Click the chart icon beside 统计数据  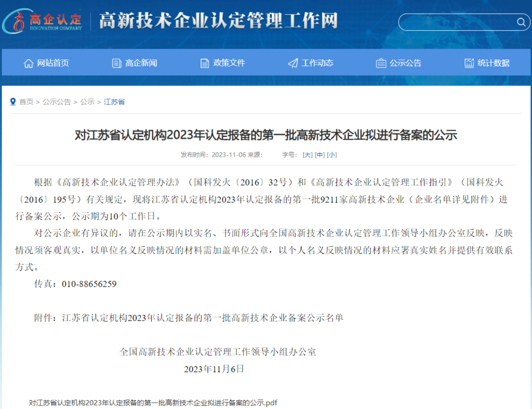(469, 63)
